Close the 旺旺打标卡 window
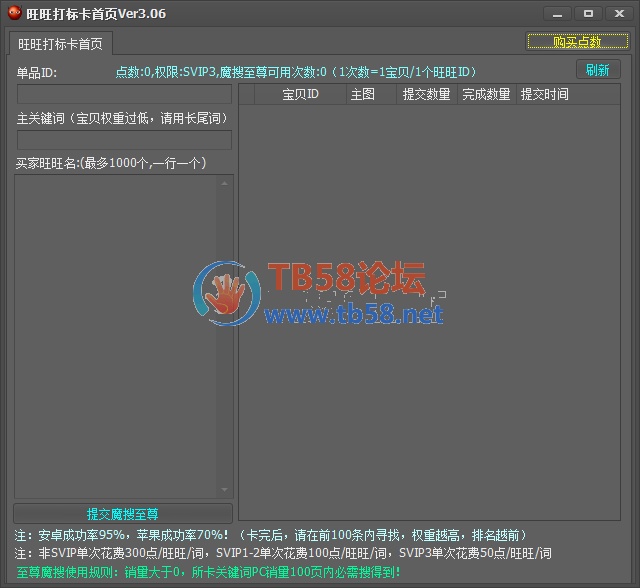This screenshot has width=640, height=588. (619, 14)
